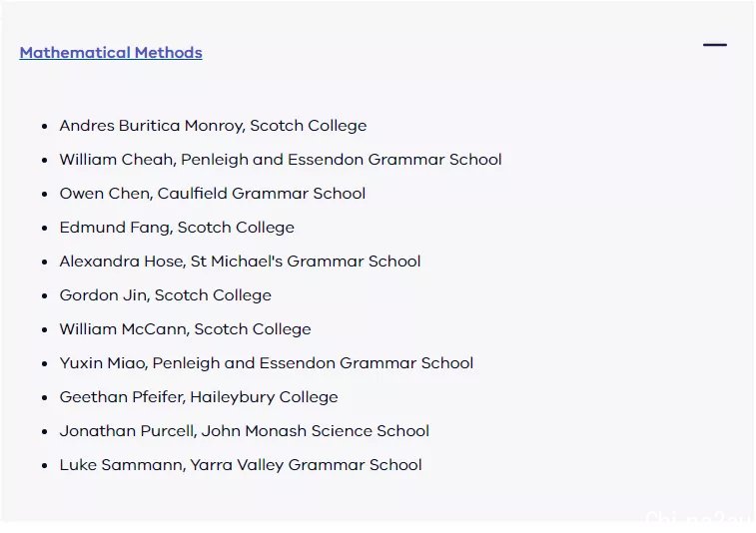The width and height of the screenshot is (756, 533).
Task: Click the text Penleigh and Essendon Grammar School after William Cheah
Action: point(342,160)
